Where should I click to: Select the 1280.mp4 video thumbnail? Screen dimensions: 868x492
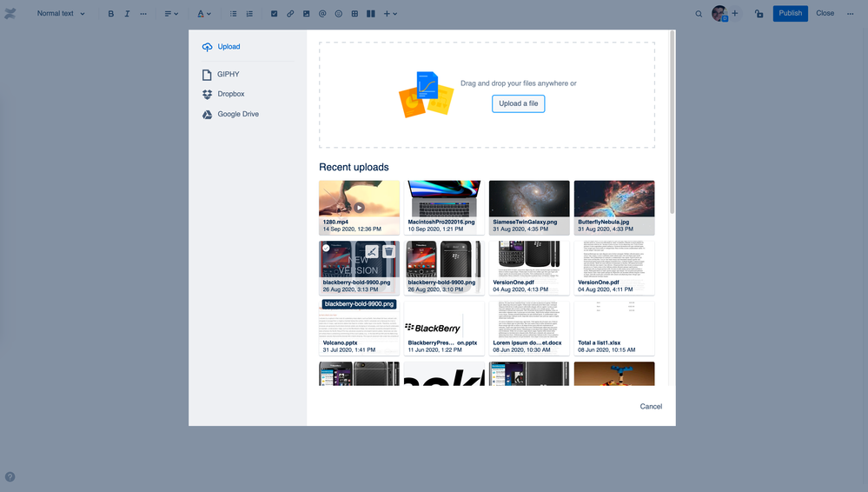[359, 207]
